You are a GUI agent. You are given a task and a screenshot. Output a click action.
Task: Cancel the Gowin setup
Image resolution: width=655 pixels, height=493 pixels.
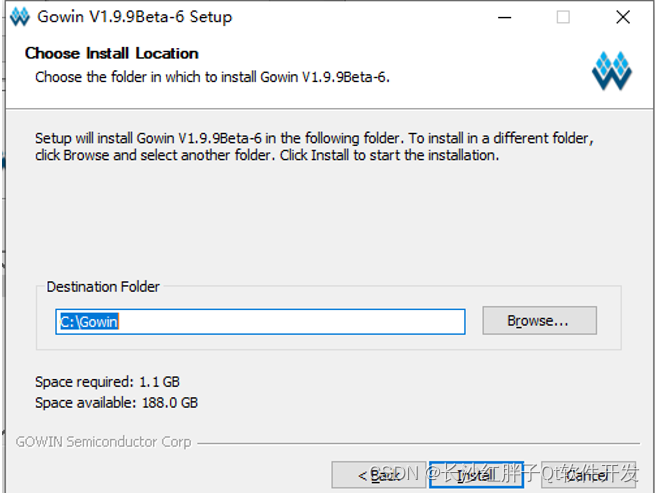[588, 475]
